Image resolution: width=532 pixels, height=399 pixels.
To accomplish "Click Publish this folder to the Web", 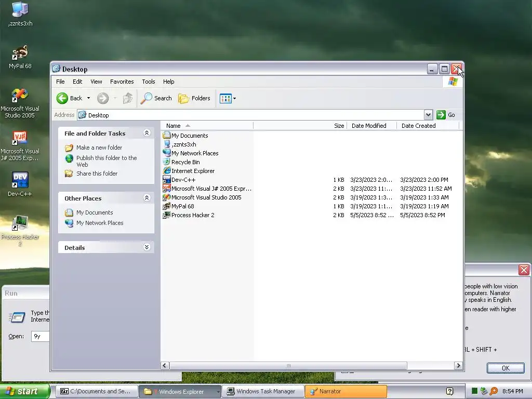I will (x=107, y=161).
